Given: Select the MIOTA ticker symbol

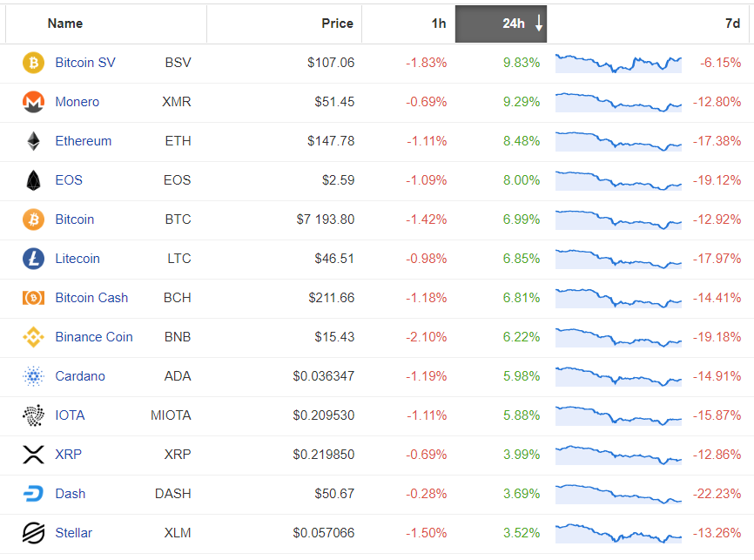Looking at the screenshot, I should (171, 415).
